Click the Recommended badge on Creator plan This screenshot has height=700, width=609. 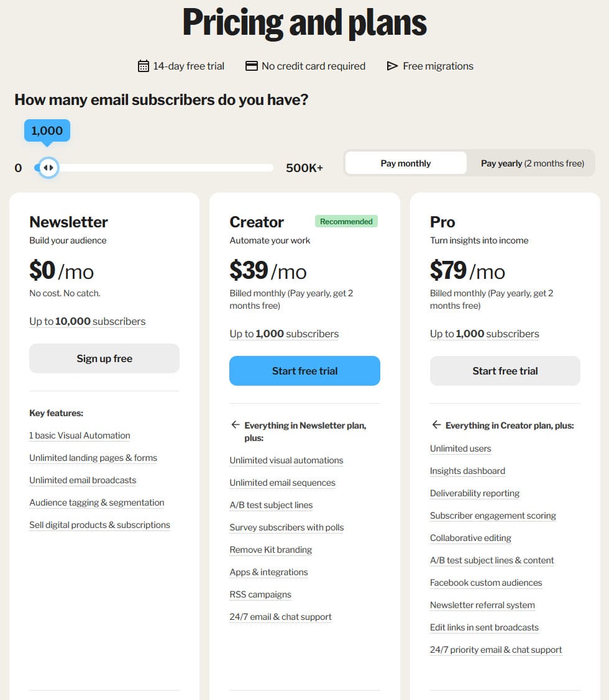click(346, 222)
